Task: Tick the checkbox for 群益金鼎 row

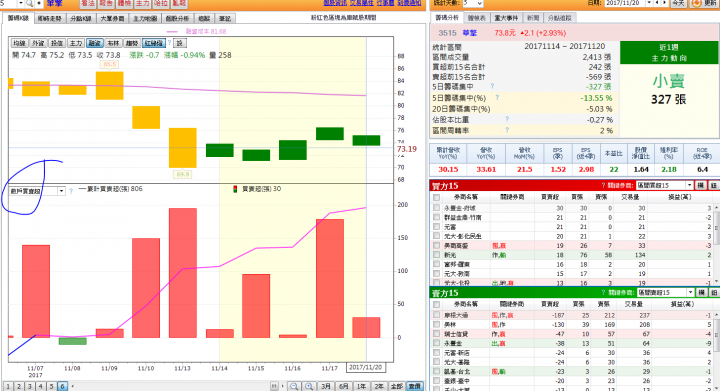Action: pos(436,218)
